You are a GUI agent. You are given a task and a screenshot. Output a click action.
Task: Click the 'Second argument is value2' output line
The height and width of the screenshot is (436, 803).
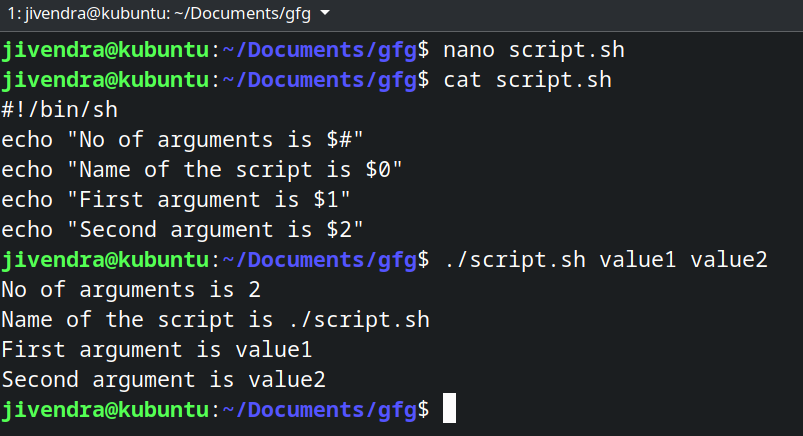163,380
